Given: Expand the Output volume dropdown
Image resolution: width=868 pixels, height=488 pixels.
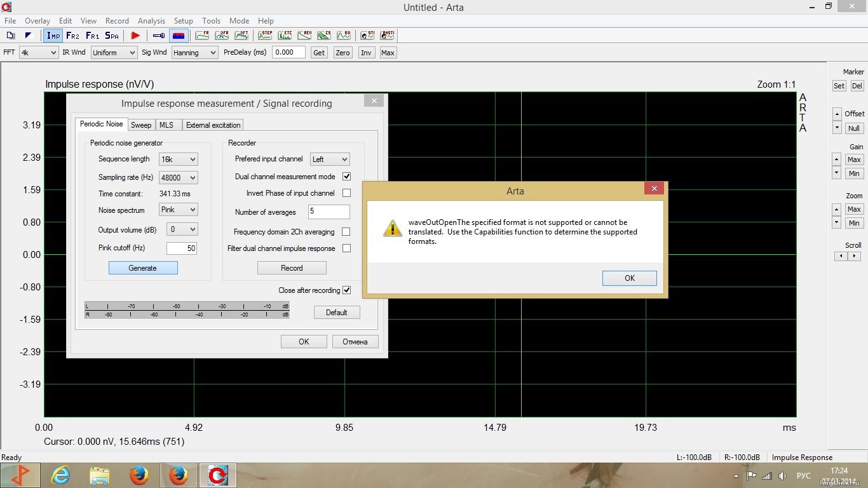Looking at the screenshot, I should tap(182, 229).
